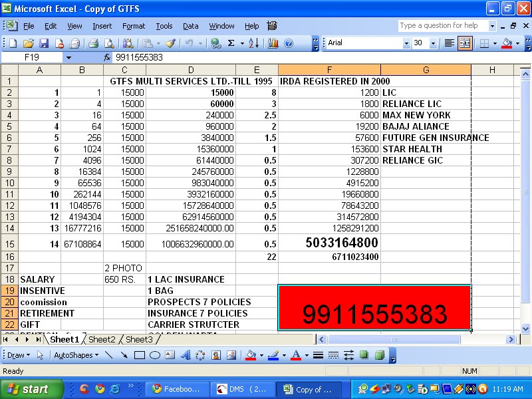Insert a diagram or organization chart
532x399 pixels.
coord(201,355)
